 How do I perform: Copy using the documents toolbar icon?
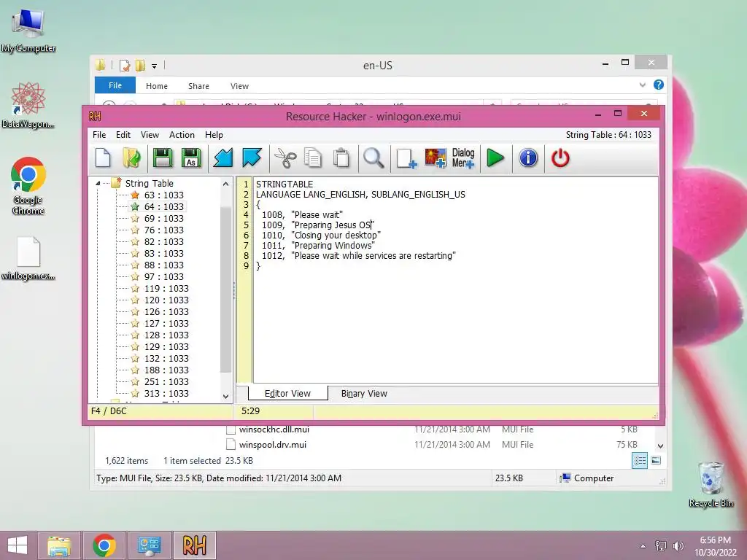pos(313,158)
